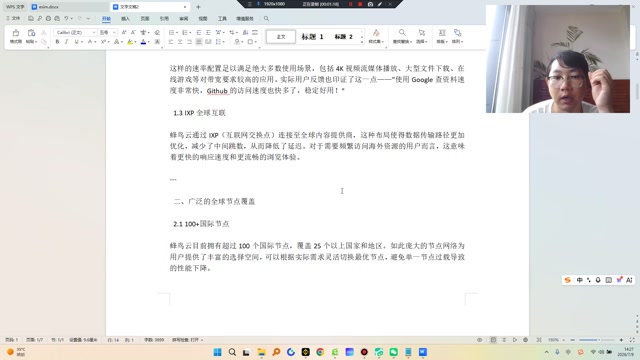Click the word count status entry

154,340
